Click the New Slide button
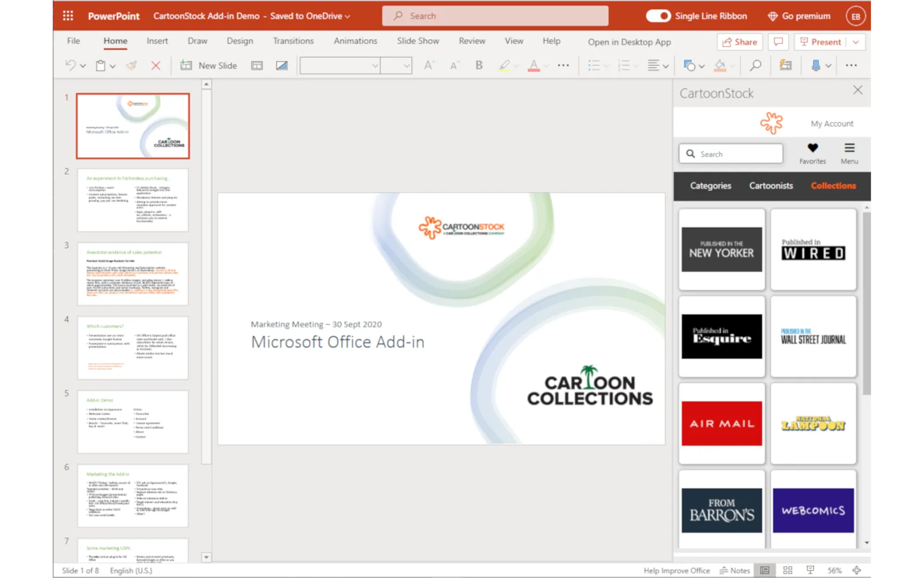 click(208, 65)
